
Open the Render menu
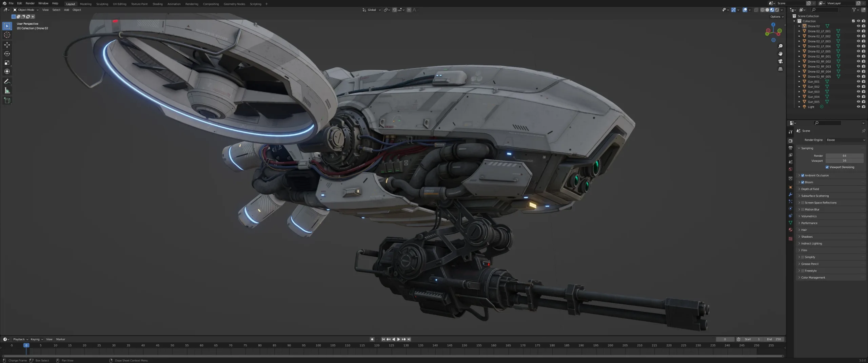coord(30,3)
